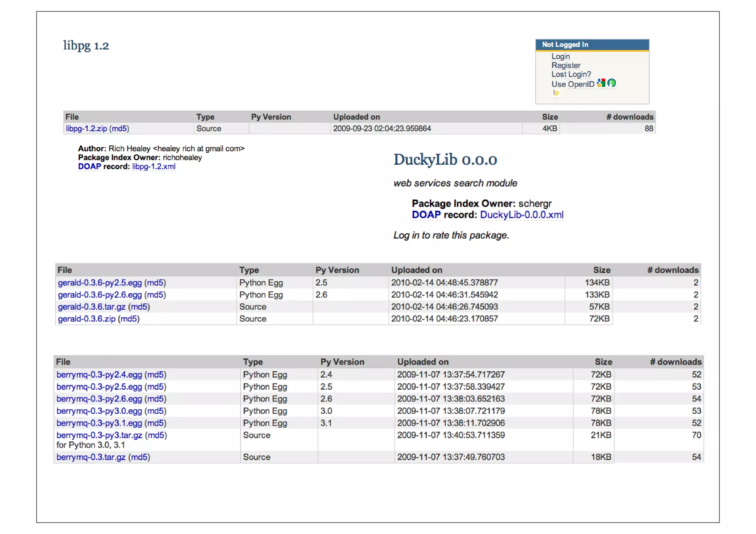Click berrymq-0.3-py3.0.egg link
This screenshot has width=756, height=534.
tap(99, 411)
